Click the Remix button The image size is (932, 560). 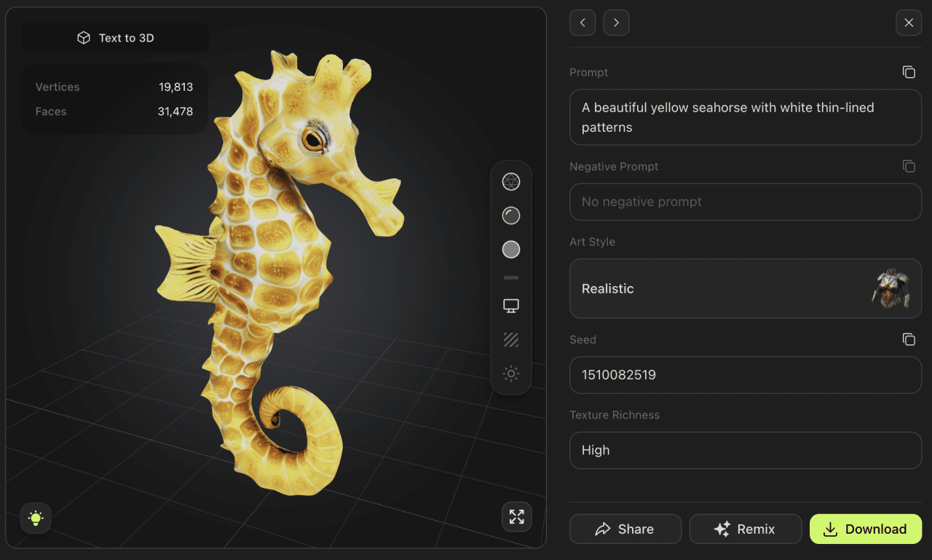[x=745, y=529]
